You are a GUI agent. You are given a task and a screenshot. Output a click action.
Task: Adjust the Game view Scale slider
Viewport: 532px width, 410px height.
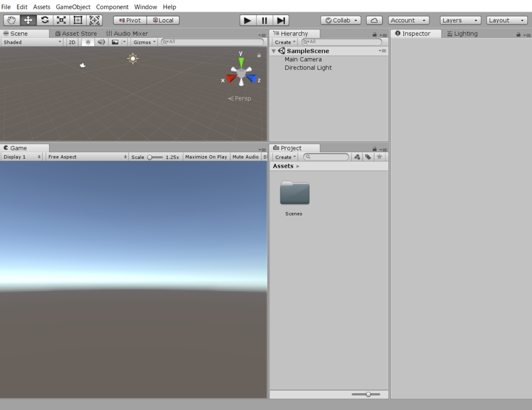pyautogui.click(x=155, y=157)
